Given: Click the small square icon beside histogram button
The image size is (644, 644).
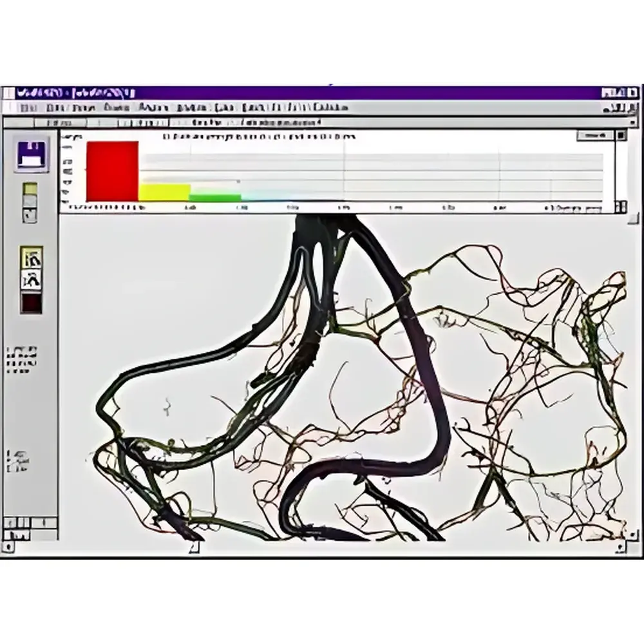Looking at the screenshot, I should pyautogui.click(x=621, y=135).
